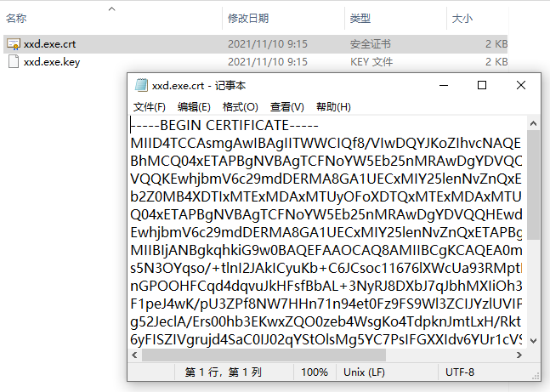Click scroll down arrow in Notepad
550x392 pixels.
(531, 342)
